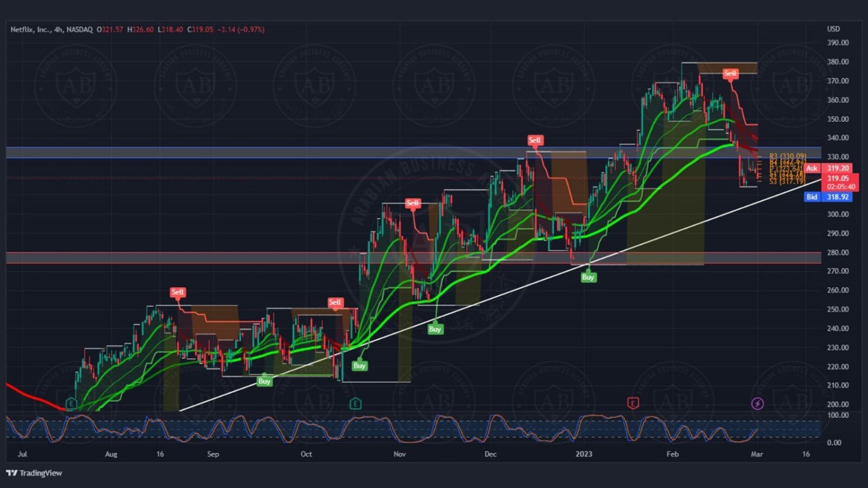Click the Sep time axis label
Screen dimensions: 868x488
click(213, 454)
